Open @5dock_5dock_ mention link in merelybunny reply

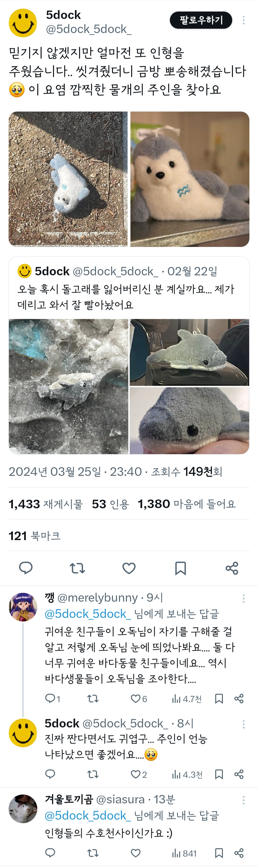(88, 614)
